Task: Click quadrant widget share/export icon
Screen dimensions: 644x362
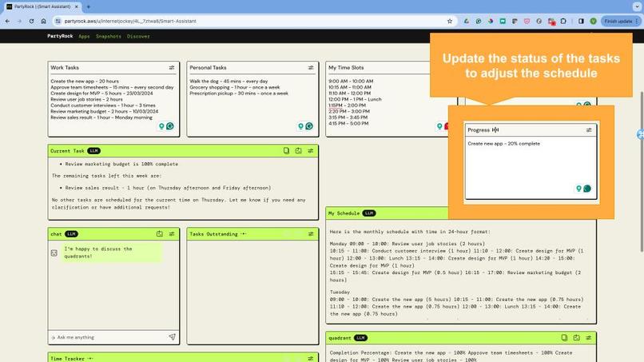Action: coord(577,338)
